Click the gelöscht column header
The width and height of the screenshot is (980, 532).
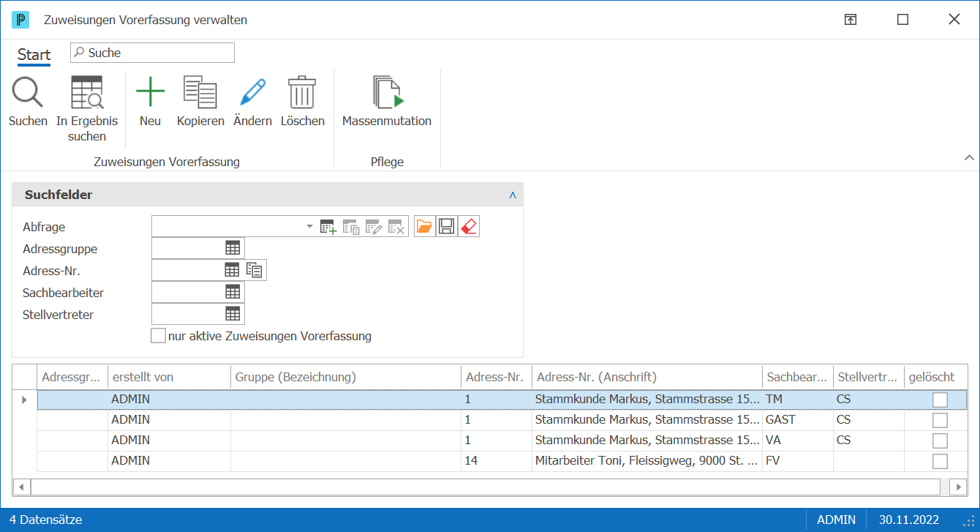935,377
